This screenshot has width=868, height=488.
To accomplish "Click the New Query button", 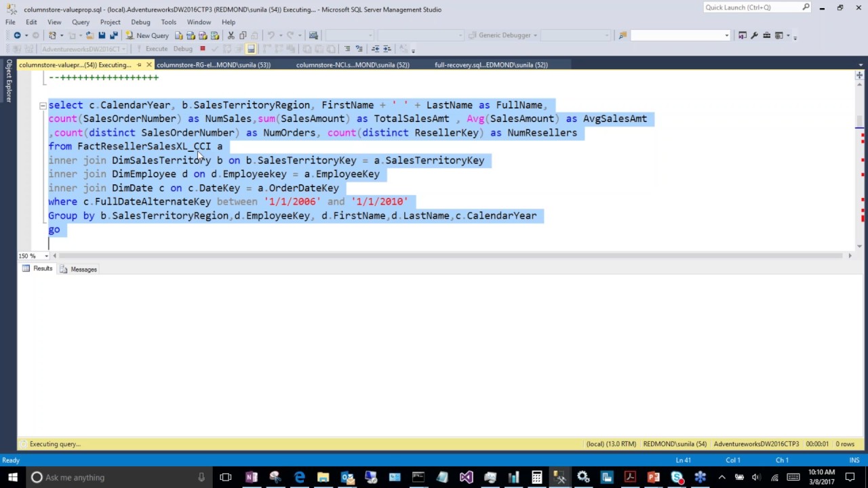I will click(x=146, y=35).
